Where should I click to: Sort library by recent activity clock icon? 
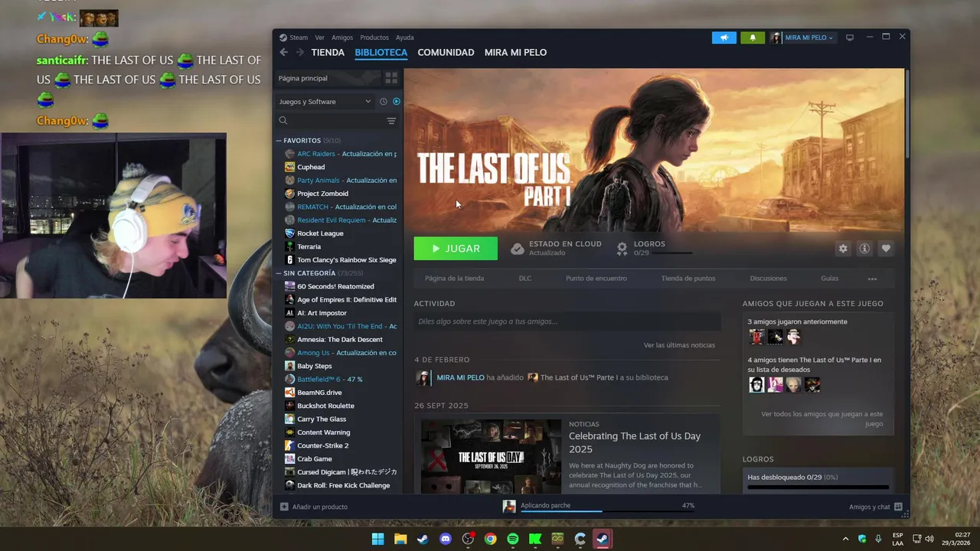(x=384, y=102)
